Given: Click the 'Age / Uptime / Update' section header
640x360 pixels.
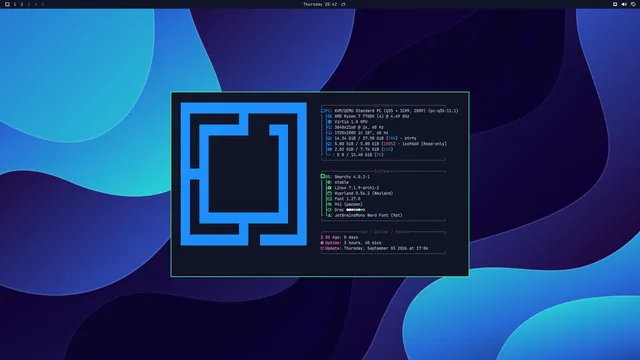Looking at the screenshot, I should point(384,232).
